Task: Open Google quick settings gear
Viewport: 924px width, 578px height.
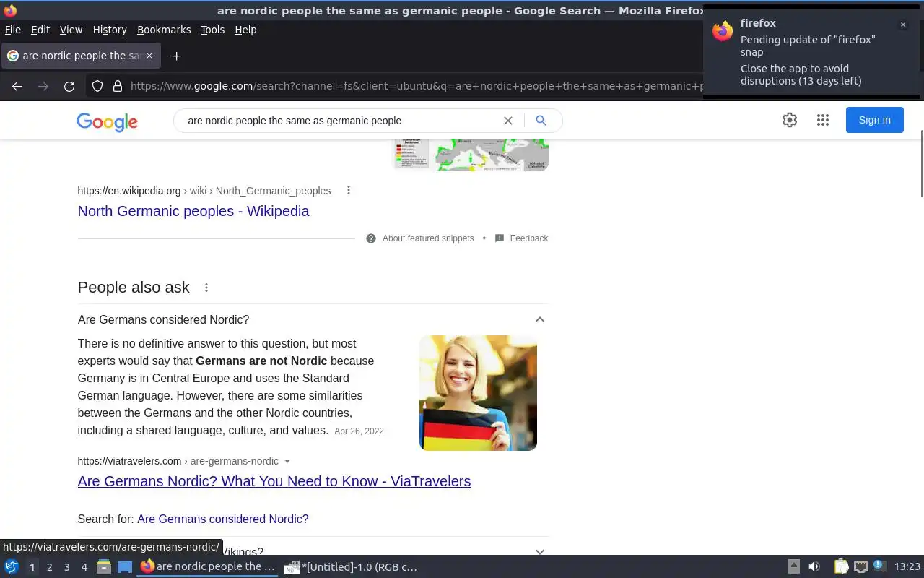Action: [x=790, y=120]
